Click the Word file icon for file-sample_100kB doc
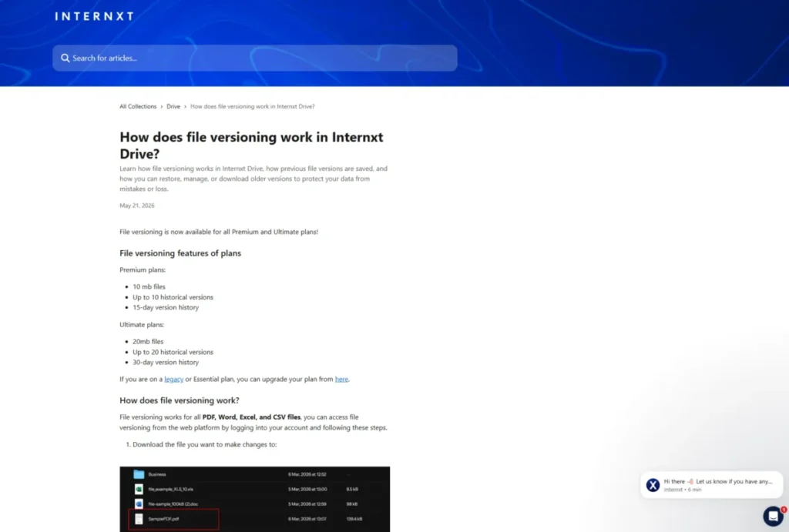The image size is (789, 532). [139, 504]
